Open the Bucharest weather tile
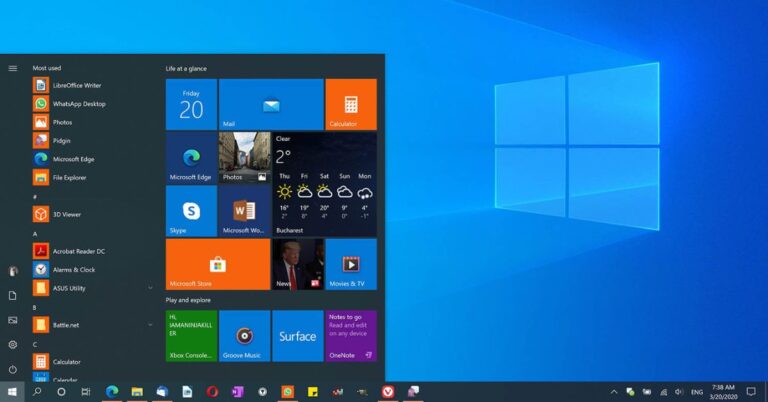The width and height of the screenshot is (768, 402). 325,184
